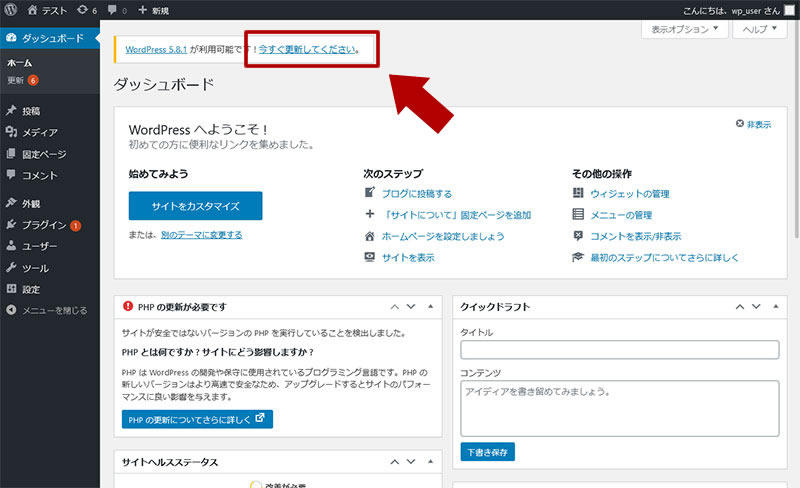The height and width of the screenshot is (488, 800).
Task: Collapse the PHP の更新が必要です panel
Action: (430, 307)
